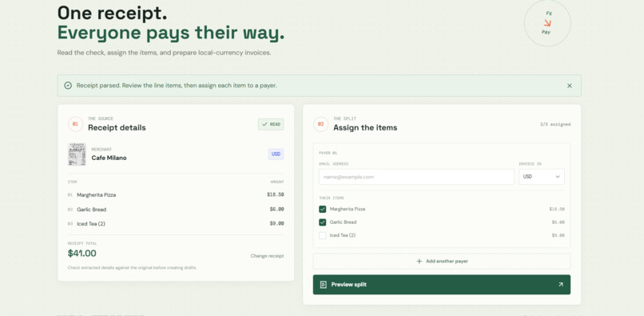Click the checkmark icon in READ badge

[264, 124]
